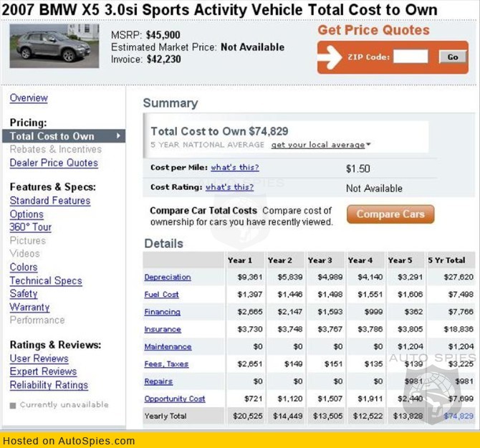
Task: Open the Colors link
Action: pos(24,267)
